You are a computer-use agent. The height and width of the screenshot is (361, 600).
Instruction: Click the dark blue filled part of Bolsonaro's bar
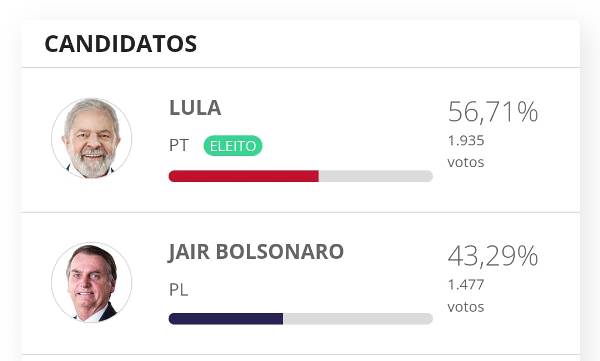pos(226,319)
